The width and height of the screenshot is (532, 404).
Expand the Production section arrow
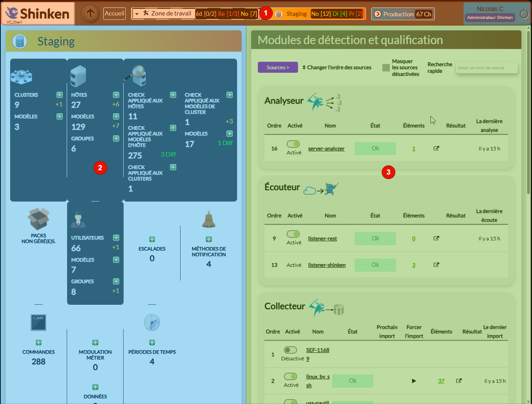[x=377, y=14]
